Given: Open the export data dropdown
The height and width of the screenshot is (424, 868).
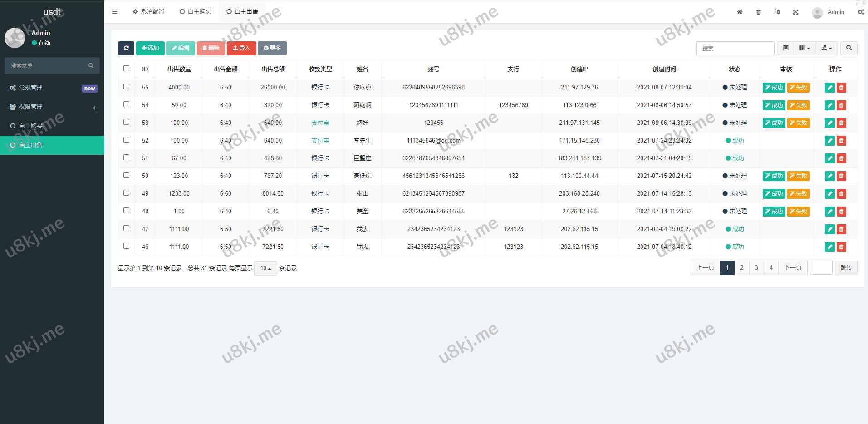Looking at the screenshot, I should pos(826,48).
